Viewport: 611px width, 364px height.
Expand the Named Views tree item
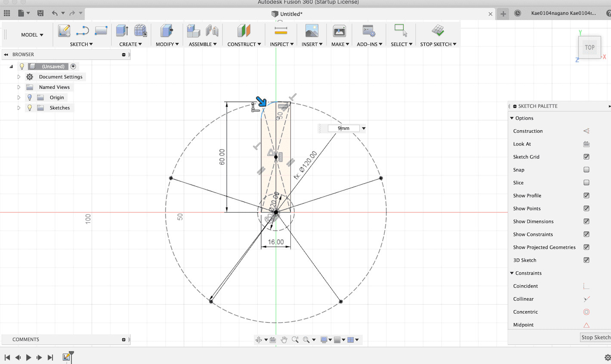pos(19,87)
